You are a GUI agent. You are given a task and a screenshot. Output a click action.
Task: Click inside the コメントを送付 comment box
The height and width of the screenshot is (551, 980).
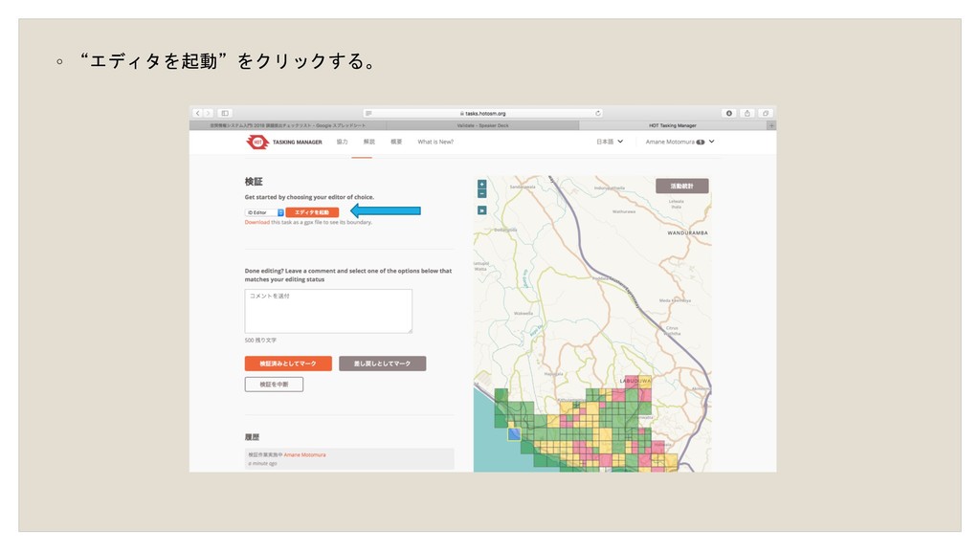click(x=328, y=311)
